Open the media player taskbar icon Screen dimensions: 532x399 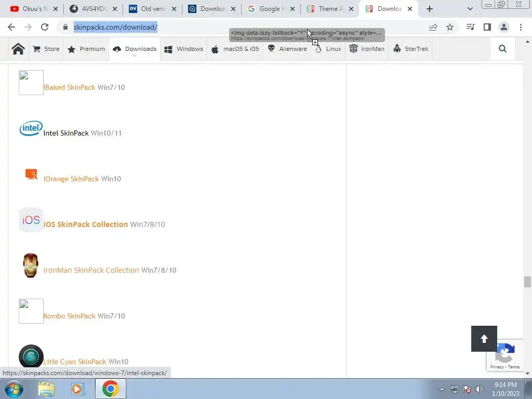click(x=78, y=389)
